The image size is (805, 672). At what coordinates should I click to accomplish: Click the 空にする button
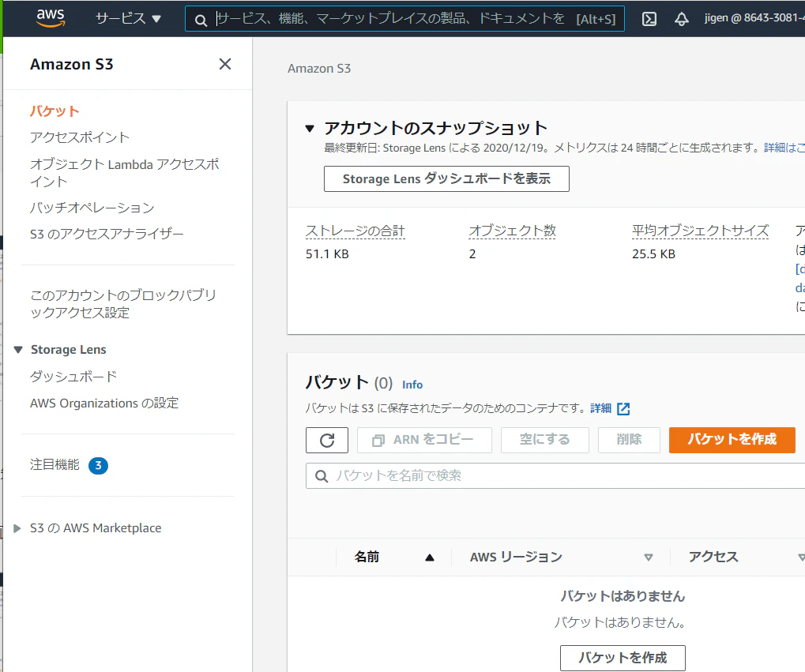(545, 440)
